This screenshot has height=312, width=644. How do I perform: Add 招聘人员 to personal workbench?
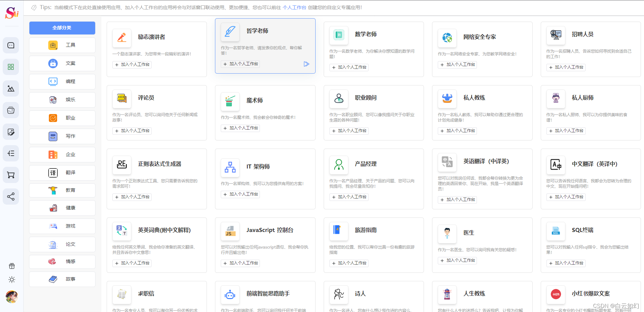tap(566, 67)
